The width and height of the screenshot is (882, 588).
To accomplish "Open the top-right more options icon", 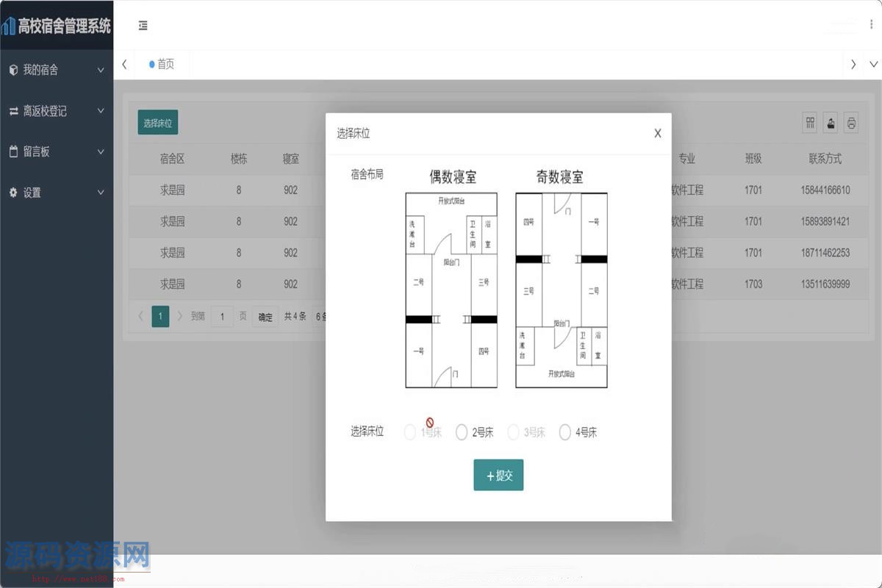I will click(x=872, y=25).
